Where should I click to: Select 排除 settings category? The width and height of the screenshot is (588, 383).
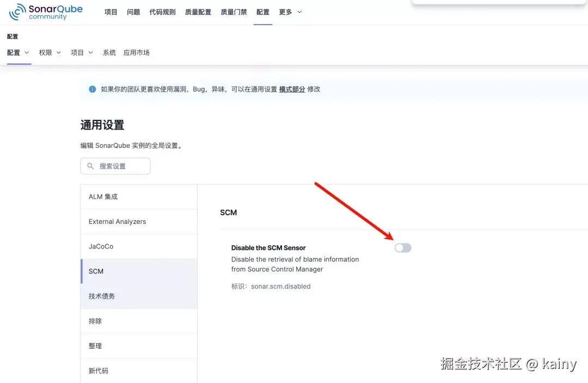[x=139, y=321]
